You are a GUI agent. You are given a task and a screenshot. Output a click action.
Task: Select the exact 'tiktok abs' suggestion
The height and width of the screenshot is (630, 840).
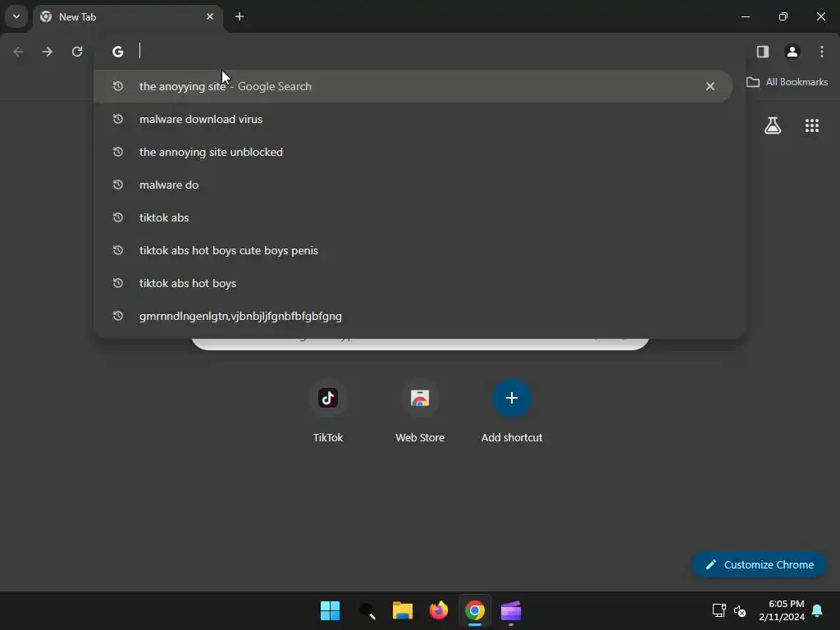[x=413, y=217]
